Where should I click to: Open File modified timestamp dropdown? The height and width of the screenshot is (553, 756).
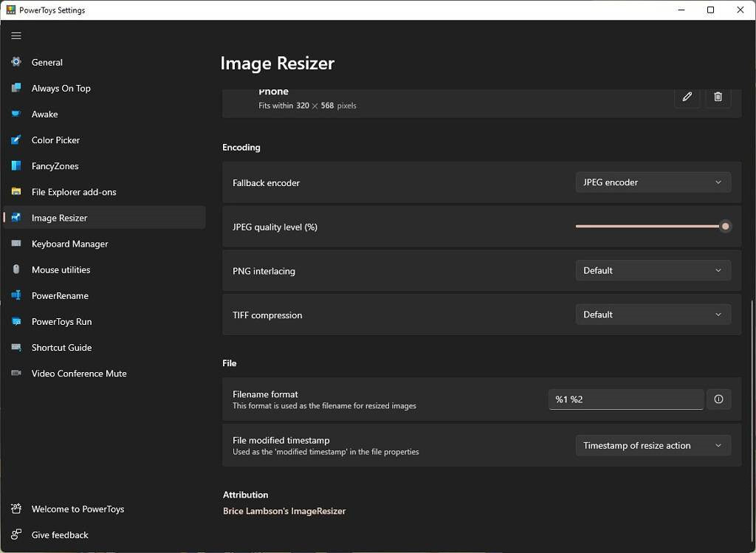[x=653, y=446]
